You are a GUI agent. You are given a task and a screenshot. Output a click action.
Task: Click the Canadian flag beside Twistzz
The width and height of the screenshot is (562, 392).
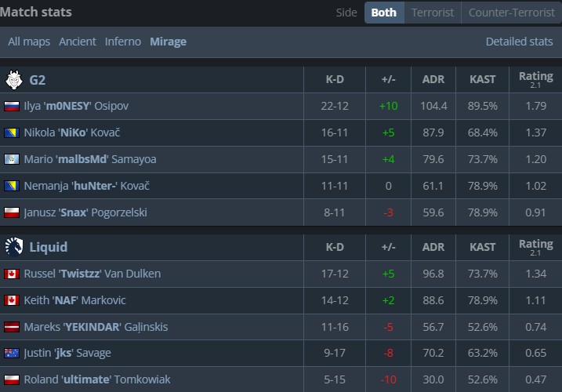click(12, 274)
